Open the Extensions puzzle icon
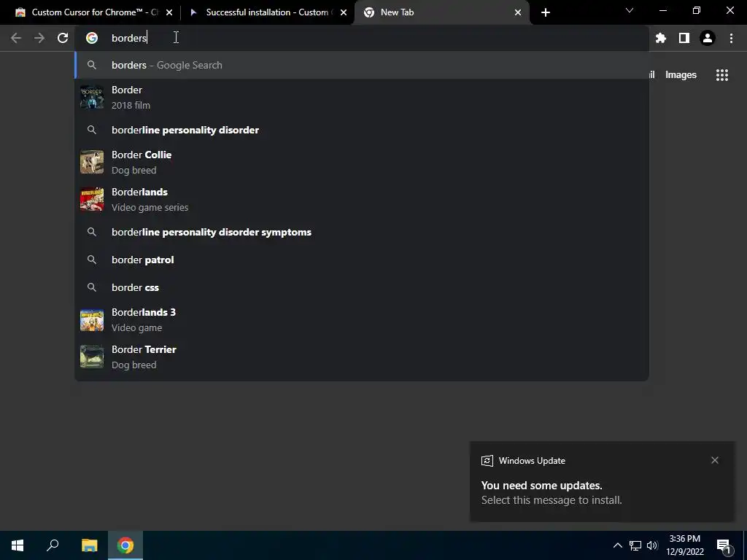 click(x=661, y=38)
